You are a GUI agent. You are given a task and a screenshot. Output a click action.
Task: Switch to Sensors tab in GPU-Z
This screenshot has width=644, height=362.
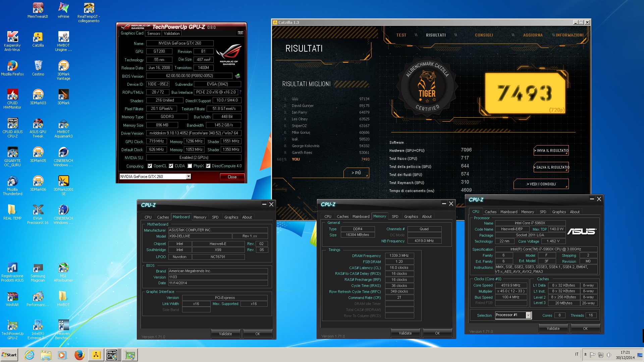click(x=154, y=34)
